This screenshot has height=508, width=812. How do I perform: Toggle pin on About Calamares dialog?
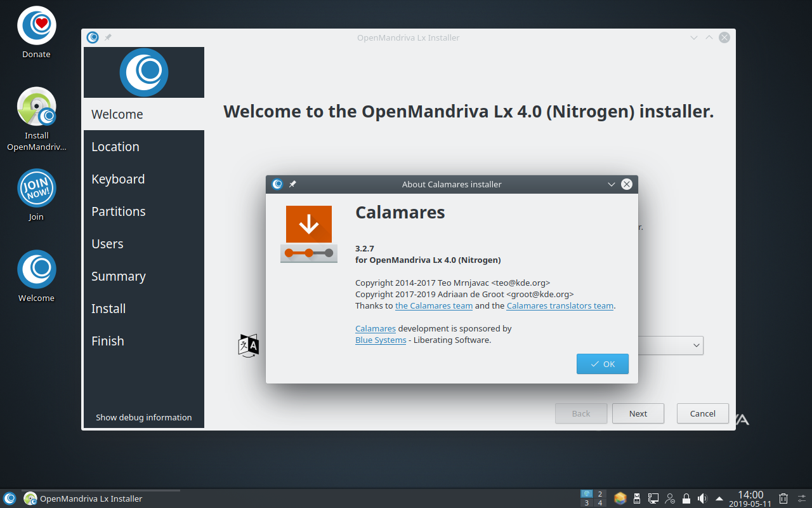coord(292,184)
